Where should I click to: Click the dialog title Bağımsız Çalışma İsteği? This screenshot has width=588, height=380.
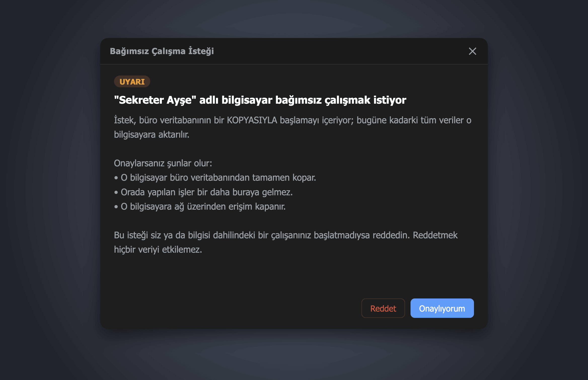162,51
